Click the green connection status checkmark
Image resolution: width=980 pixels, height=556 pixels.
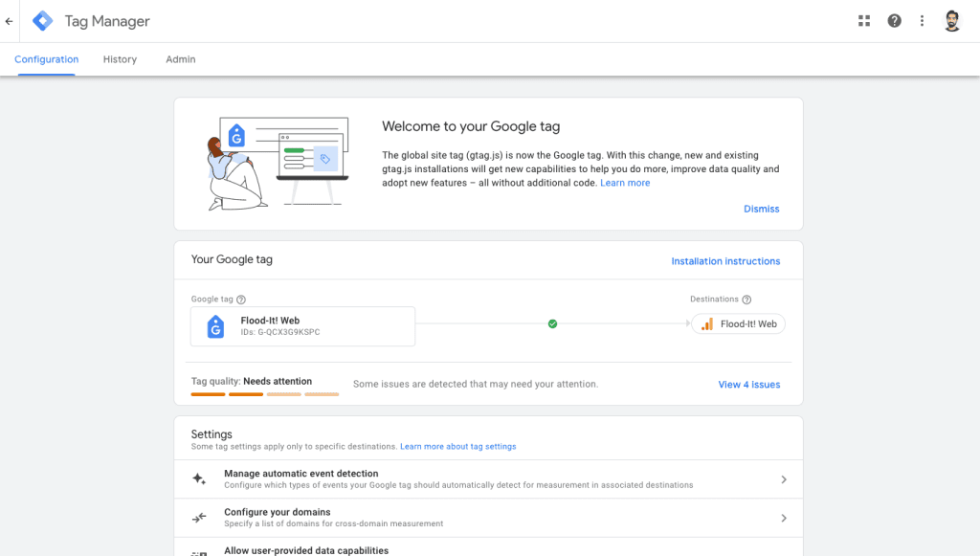tap(552, 323)
